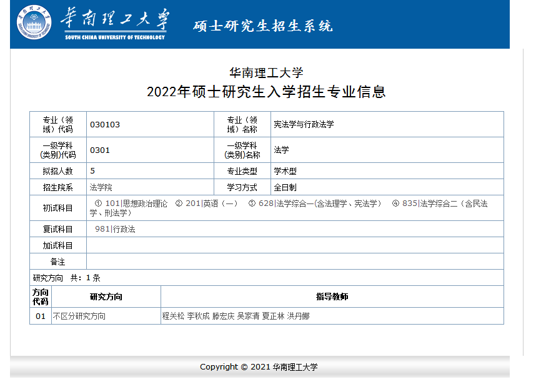The width and height of the screenshot is (536, 392).
Task: Click the 华南理工大学 calligraphy header title
Action: pos(115,19)
